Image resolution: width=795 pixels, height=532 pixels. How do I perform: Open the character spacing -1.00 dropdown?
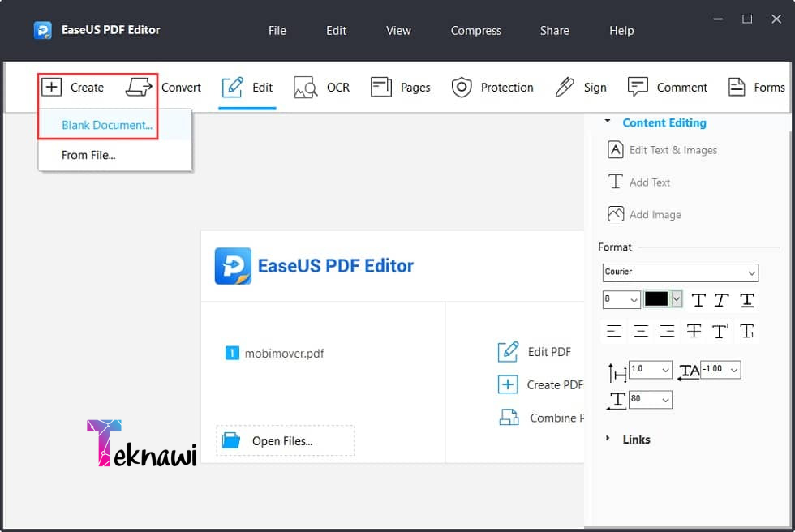coord(720,370)
